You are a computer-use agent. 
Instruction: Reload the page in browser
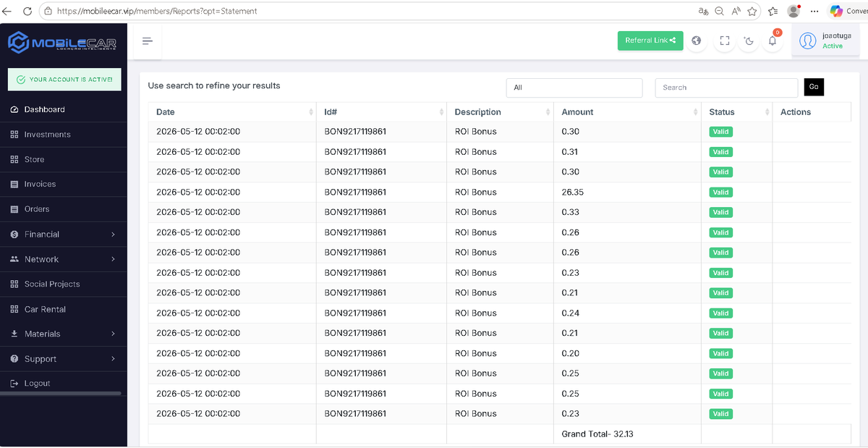pos(27,11)
